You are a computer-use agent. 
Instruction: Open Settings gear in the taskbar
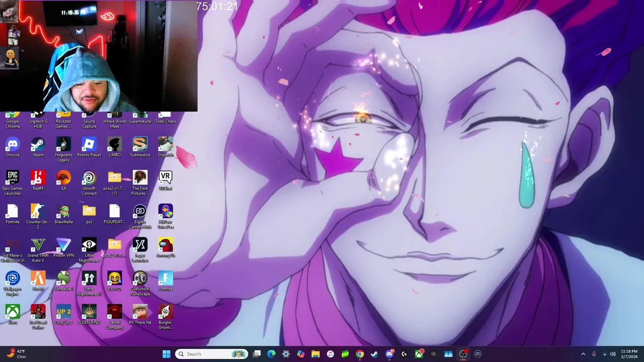pos(286,354)
